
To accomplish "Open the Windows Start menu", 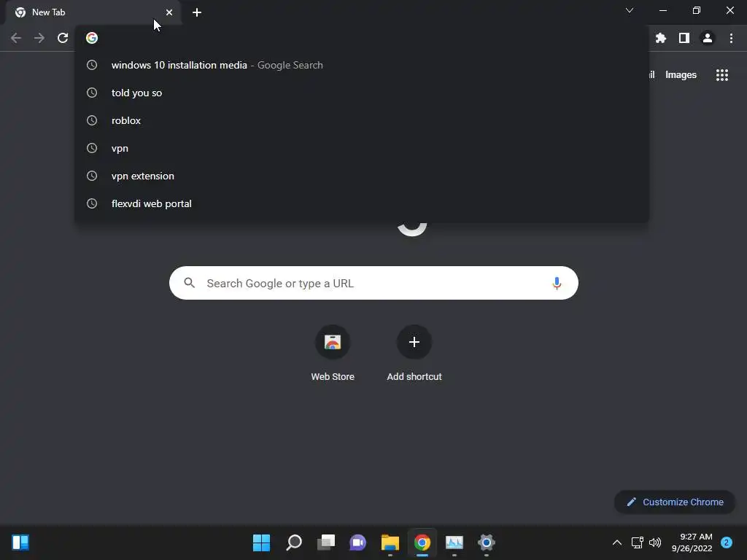I will [261, 542].
